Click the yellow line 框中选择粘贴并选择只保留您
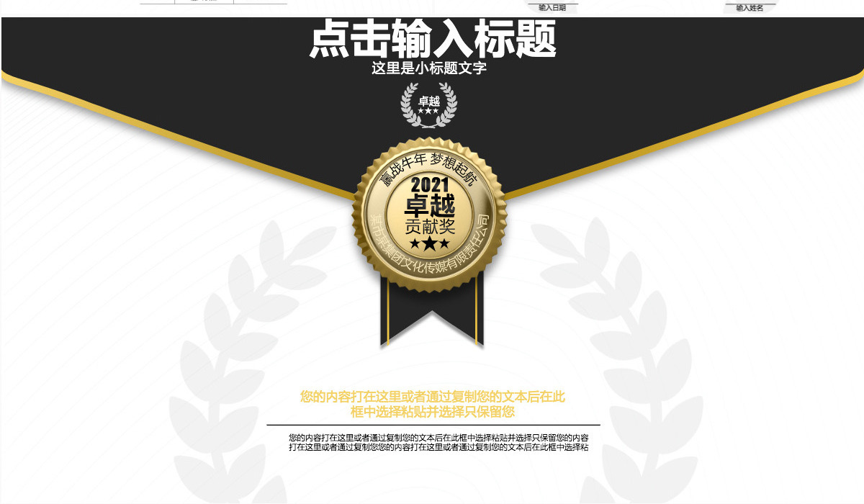This screenshot has height=504, width=864. pyautogui.click(x=433, y=413)
